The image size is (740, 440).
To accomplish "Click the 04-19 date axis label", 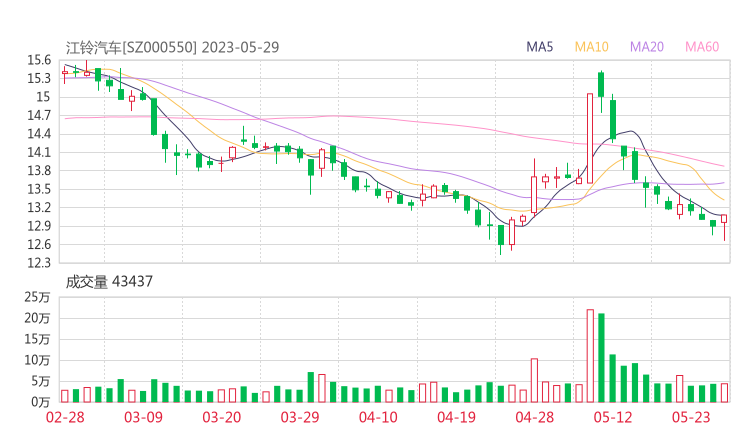I will (456, 417).
